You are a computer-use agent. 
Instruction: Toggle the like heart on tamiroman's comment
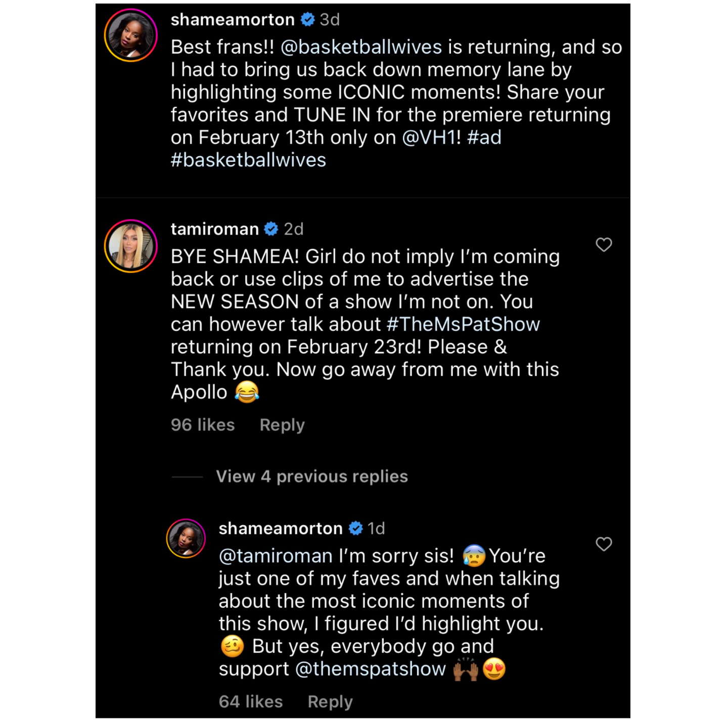click(605, 244)
